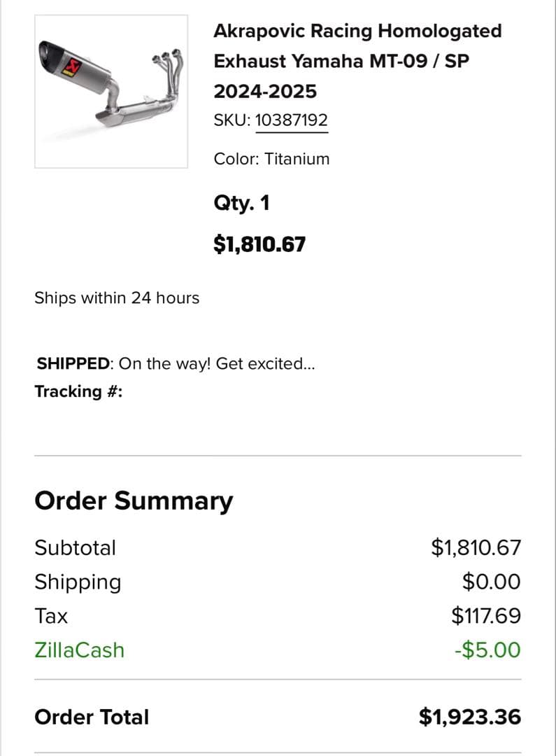Viewport: 556px width, 756px height.
Task: Click the bold $1,810.67 item price
Action: [x=259, y=244]
